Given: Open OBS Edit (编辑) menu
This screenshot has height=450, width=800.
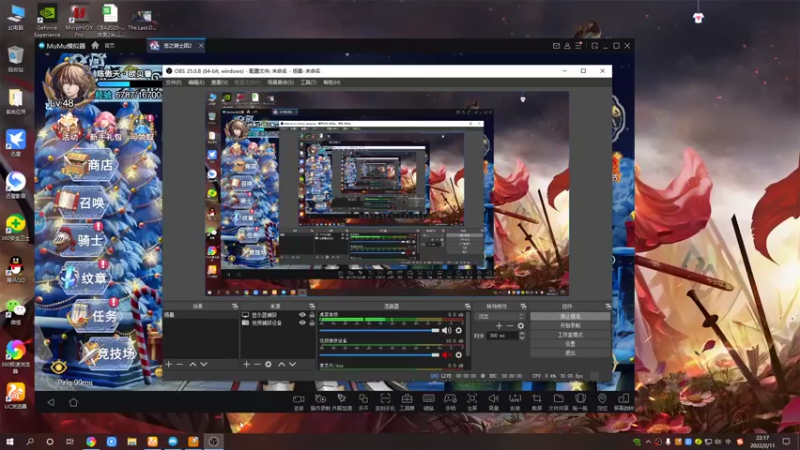Looking at the screenshot, I should tap(196, 83).
